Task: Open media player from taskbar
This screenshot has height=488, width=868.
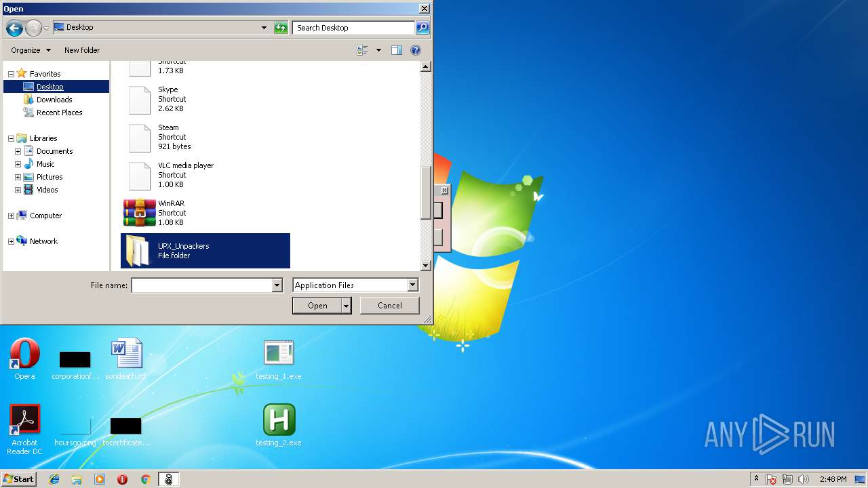Action: click(100, 479)
